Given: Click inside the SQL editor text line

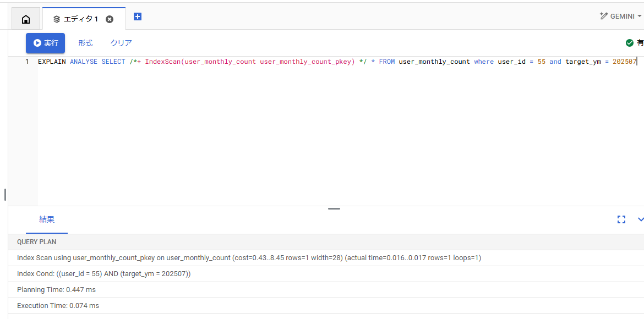Looking at the screenshot, I should 337,62.
